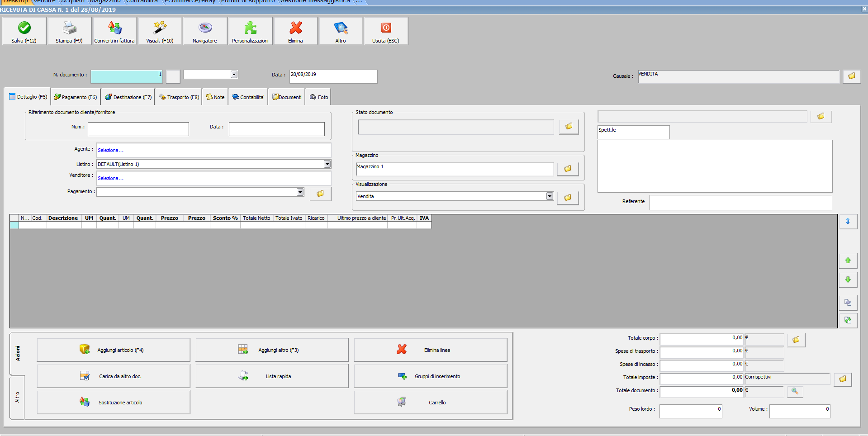
Task: Expand the Visualizzazione Vendita dropdown
Action: tap(550, 196)
